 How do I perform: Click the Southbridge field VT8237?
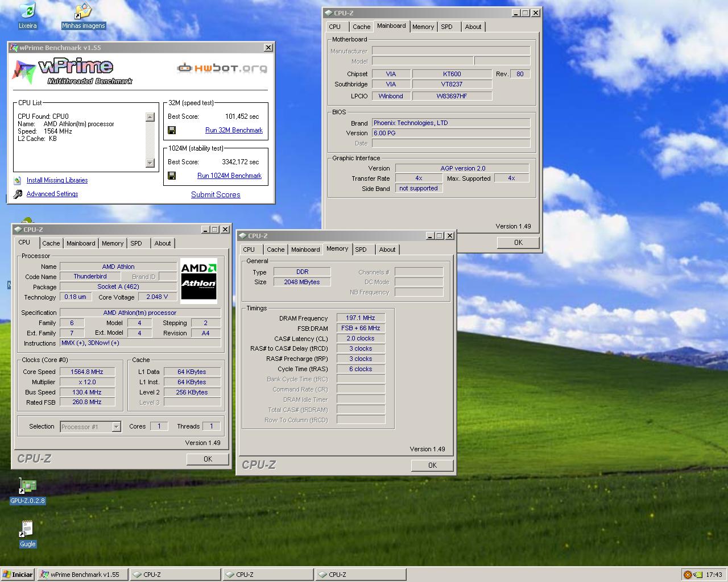coord(452,84)
